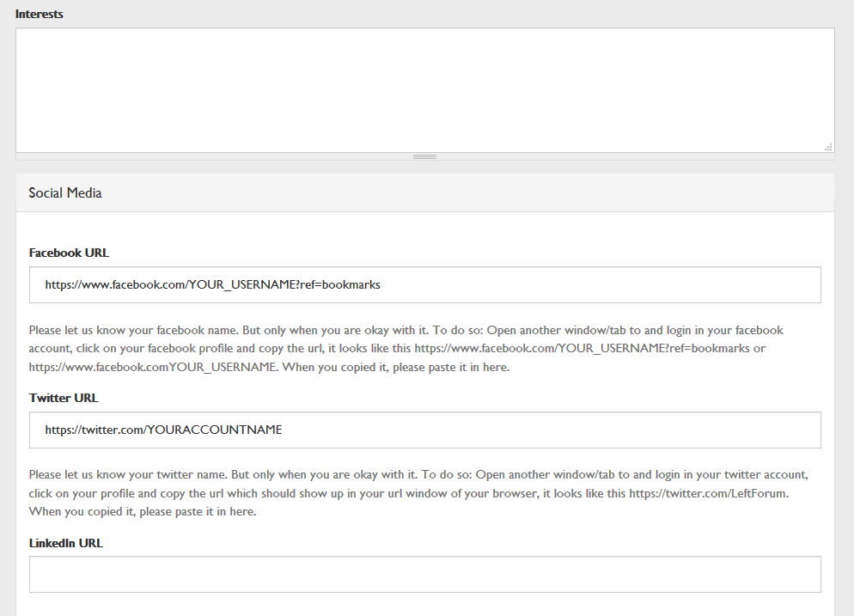Screen dimensions: 854x616
Task: Click the facebook.com ref=bookmarks example URL in help text
Action: (x=582, y=349)
